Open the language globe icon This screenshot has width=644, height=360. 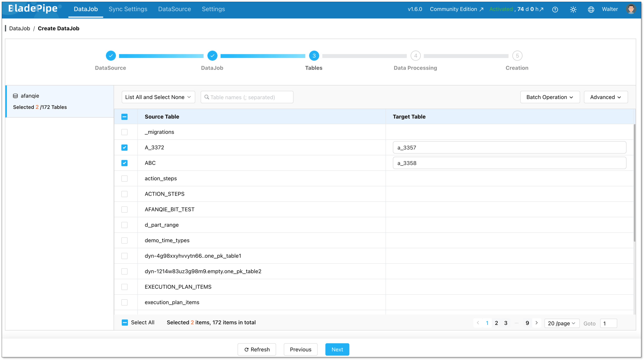point(591,9)
